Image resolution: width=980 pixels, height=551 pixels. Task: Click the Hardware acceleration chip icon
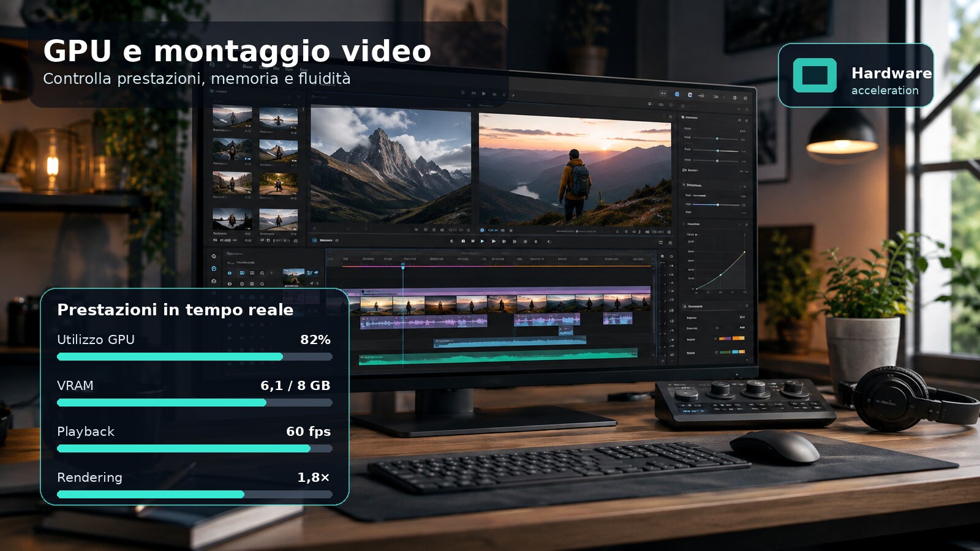(815, 75)
